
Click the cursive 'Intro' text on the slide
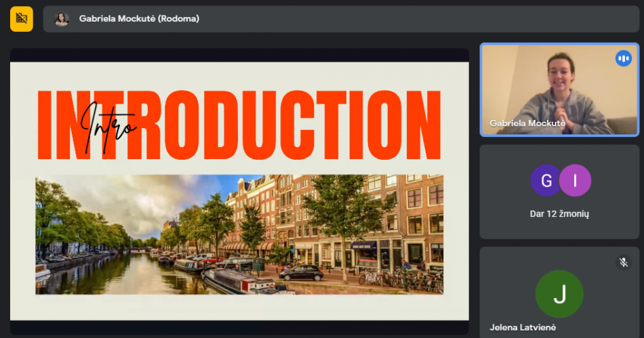[108, 128]
